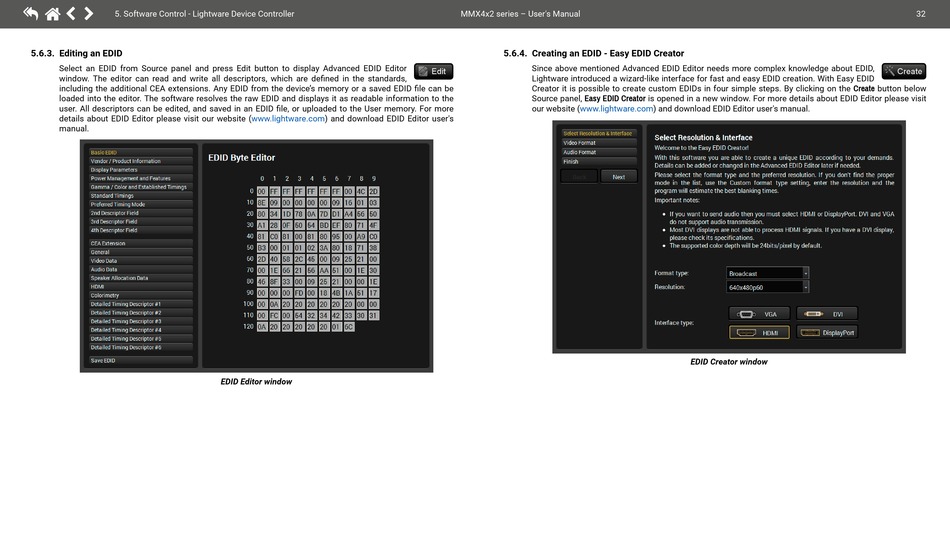This screenshot has height=533, width=950.
Task: Open Video Data section
Action: pyautogui.click(x=141, y=261)
